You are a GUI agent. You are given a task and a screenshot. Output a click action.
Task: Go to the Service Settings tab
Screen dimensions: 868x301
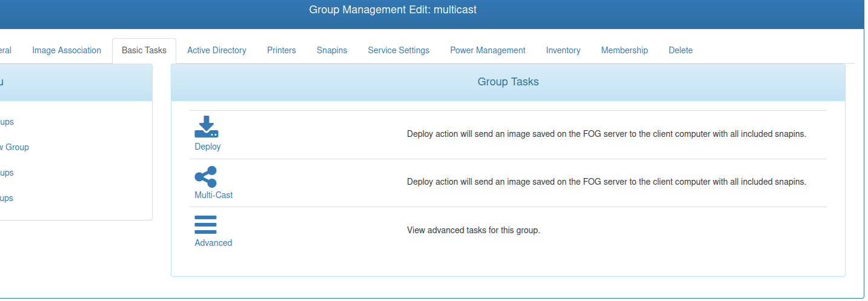point(399,50)
